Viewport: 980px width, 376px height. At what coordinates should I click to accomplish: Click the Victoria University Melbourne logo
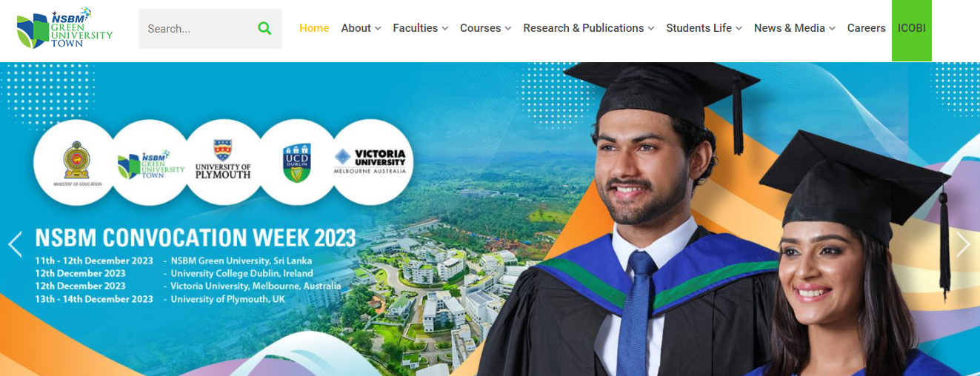[x=372, y=161]
